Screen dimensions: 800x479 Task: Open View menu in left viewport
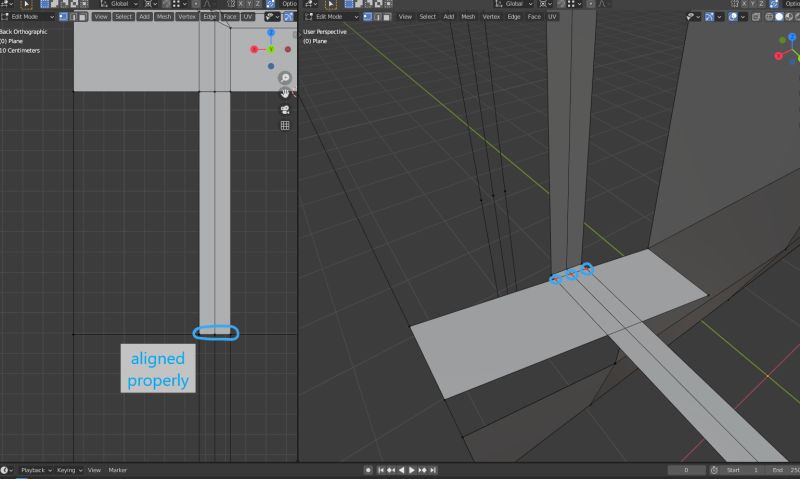pos(101,17)
